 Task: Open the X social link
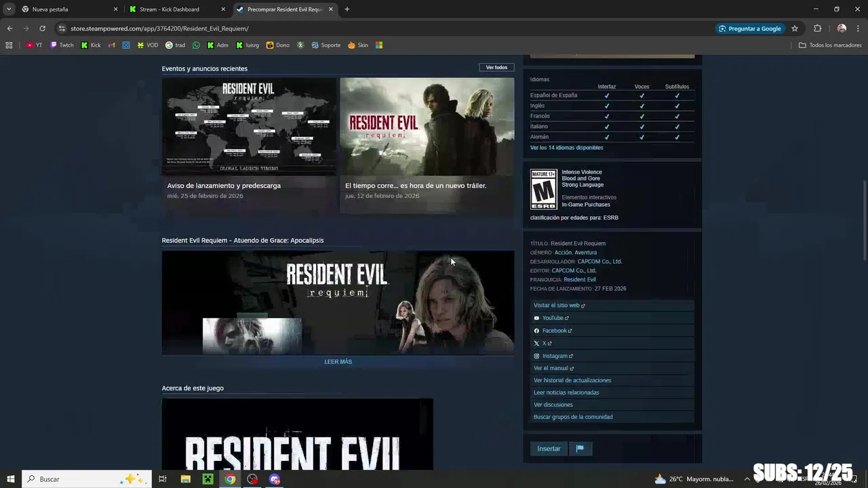click(542, 344)
